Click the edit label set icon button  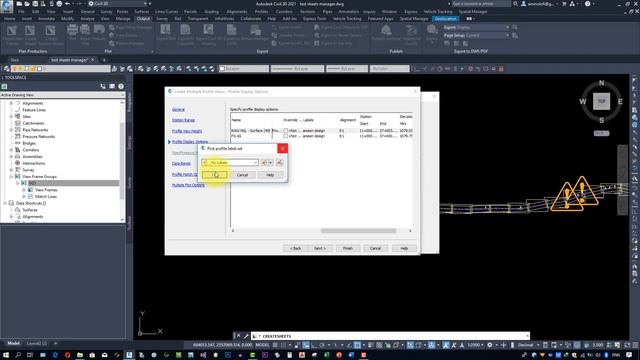pos(264,162)
